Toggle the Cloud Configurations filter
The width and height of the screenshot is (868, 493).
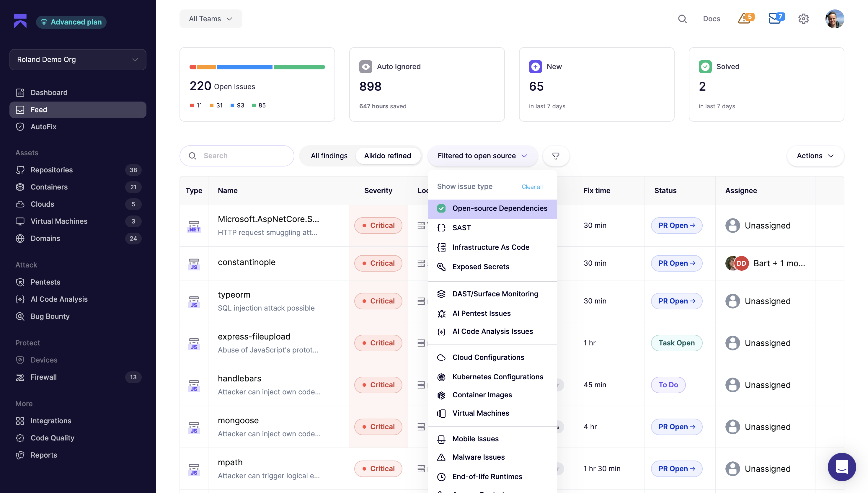tap(492, 357)
